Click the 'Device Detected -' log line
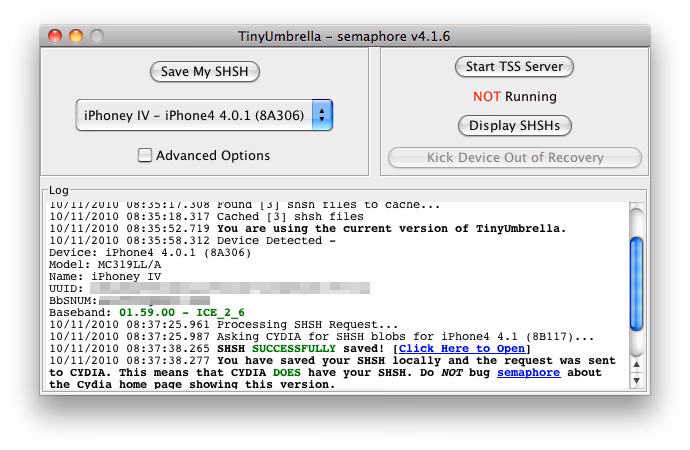690x450 pixels. 192,241
